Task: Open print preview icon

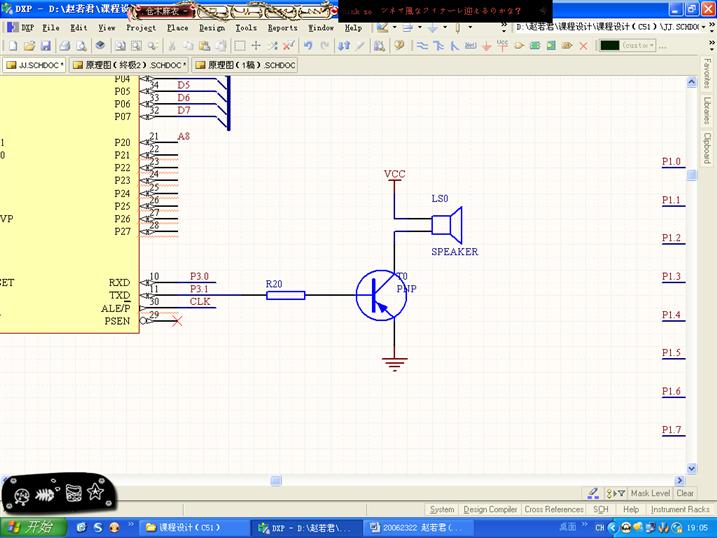Action: pyautogui.click(x=81, y=46)
